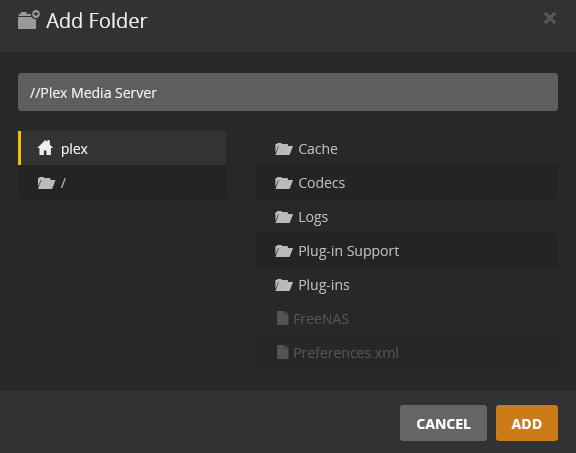The height and width of the screenshot is (453, 576).
Task: Select the plex home location text
Action: (74, 149)
